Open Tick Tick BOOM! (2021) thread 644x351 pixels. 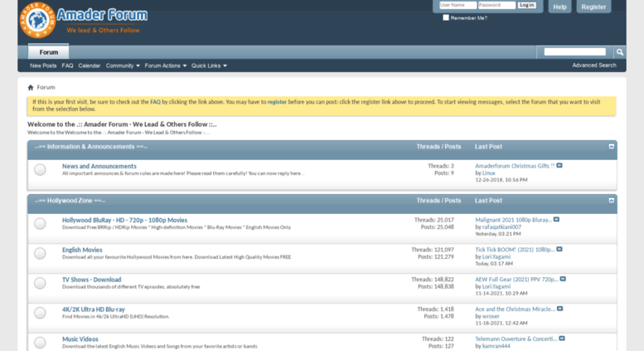[x=515, y=250]
